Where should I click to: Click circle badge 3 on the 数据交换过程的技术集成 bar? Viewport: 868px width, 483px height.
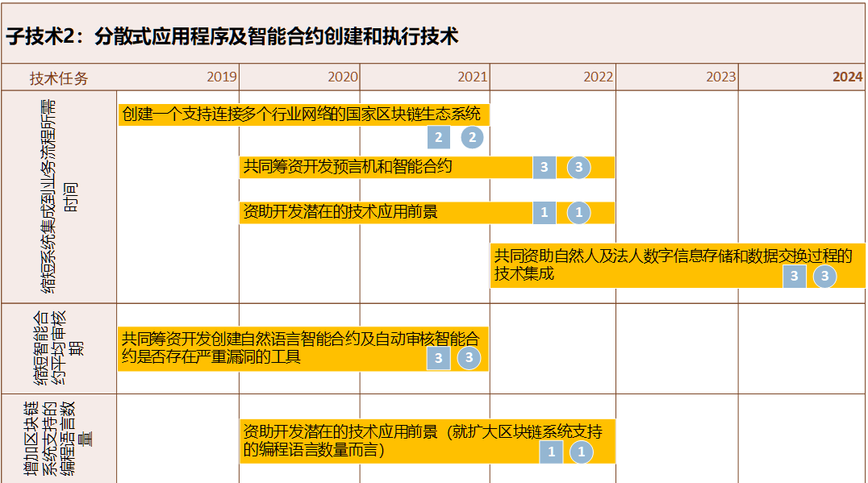coord(824,276)
